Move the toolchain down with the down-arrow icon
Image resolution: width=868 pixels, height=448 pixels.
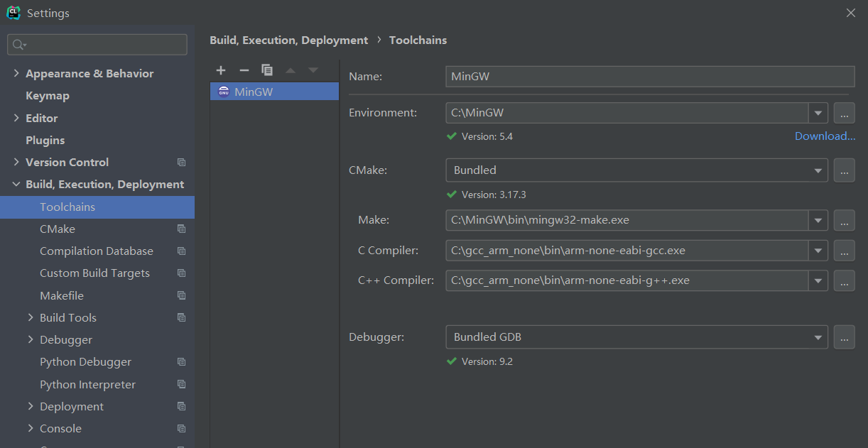313,70
